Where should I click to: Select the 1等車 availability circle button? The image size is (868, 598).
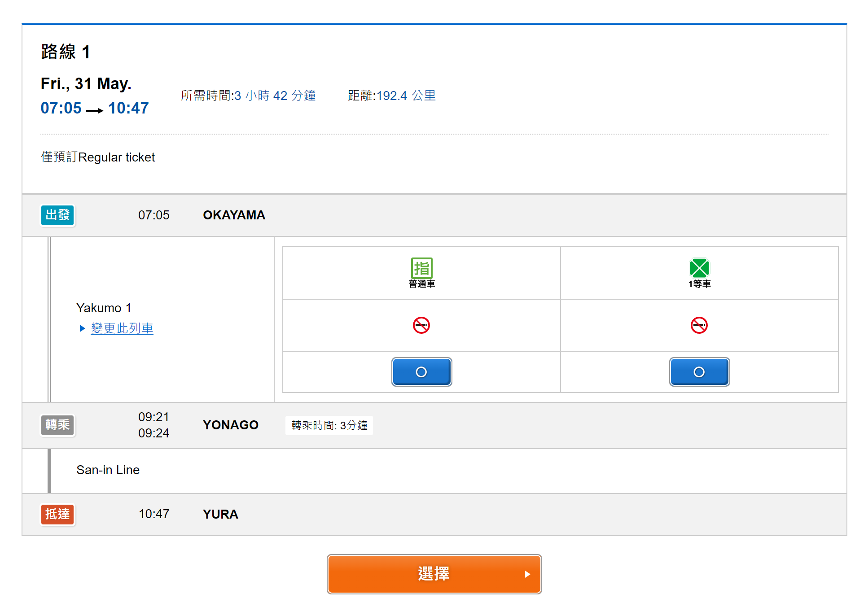click(x=699, y=372)
